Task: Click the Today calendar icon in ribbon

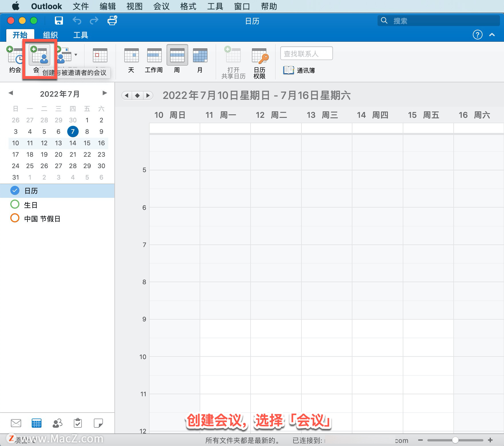Action: pos(100,55)
